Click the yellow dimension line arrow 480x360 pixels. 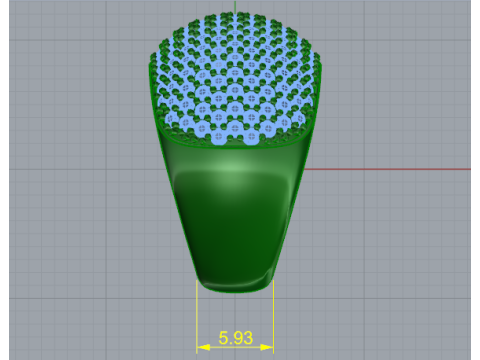click(x=235, y=347)
